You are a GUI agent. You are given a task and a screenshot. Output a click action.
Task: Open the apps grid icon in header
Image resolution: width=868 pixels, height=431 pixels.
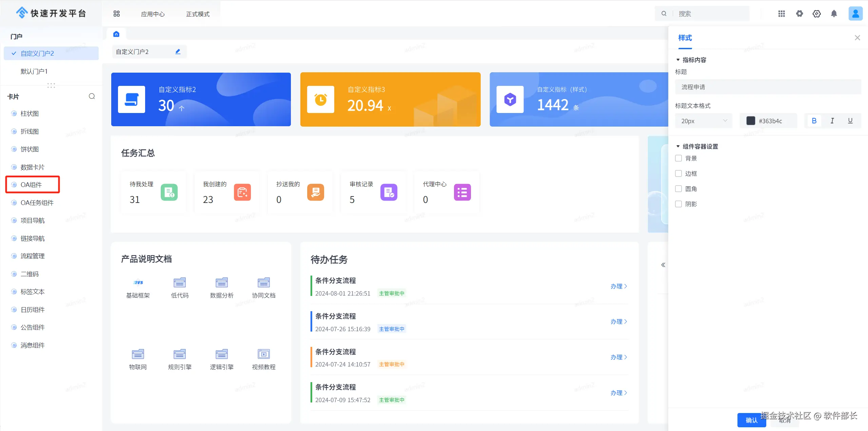[x=781, y=14]
